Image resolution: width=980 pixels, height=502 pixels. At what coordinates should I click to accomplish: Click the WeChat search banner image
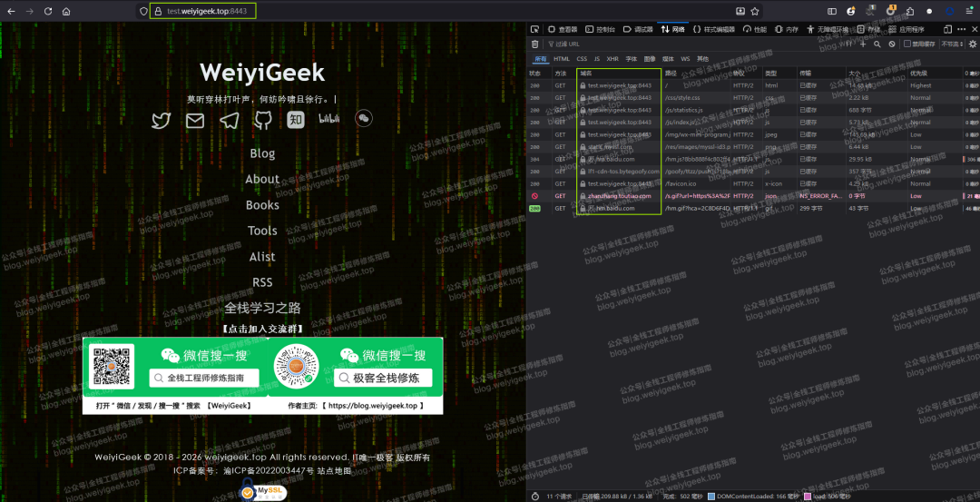pos(262,376)
